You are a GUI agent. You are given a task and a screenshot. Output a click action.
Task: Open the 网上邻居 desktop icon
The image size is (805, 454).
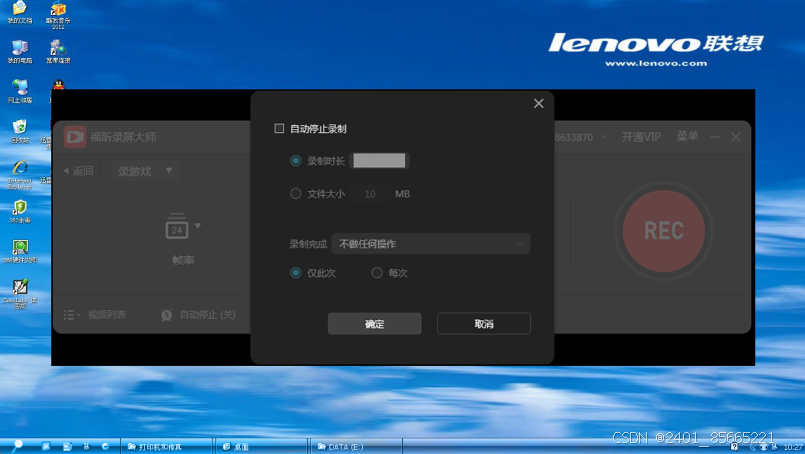tap(20, 91)
